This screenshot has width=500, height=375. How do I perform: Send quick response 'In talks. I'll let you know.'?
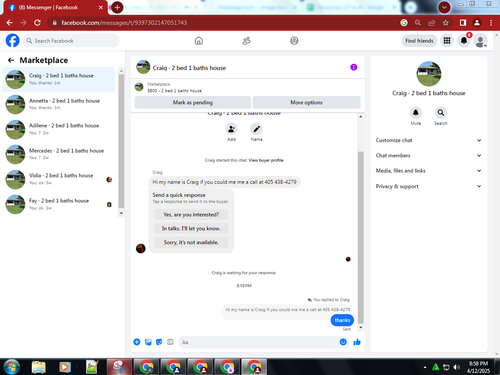point(191,228)
